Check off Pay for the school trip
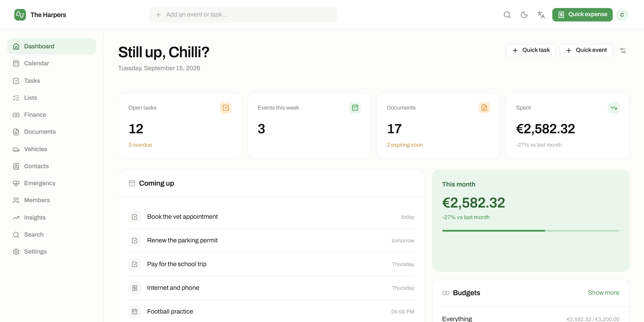Image resolution: width=644 pixels, height=322 pixels. point(134,264)
